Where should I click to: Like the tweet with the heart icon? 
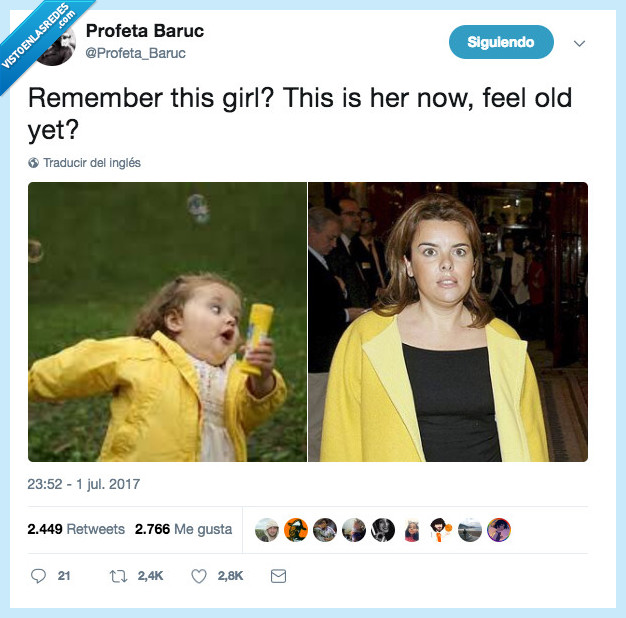click(199, 576)
